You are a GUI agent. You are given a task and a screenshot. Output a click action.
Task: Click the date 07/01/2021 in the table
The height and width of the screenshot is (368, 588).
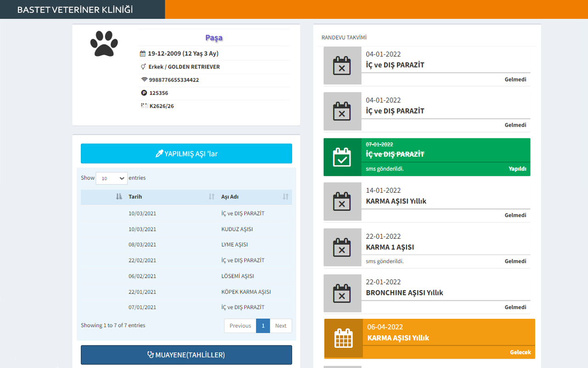pyautogui.click(x=142, y=307)
